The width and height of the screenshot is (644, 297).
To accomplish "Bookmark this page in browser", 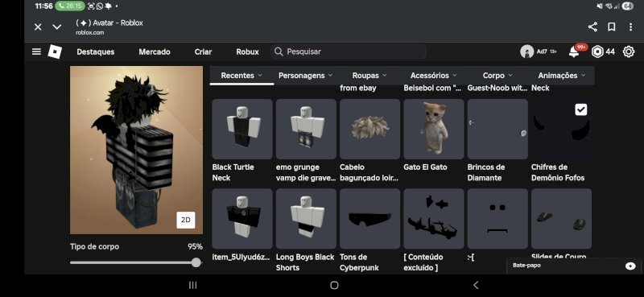I will [612, 27].
